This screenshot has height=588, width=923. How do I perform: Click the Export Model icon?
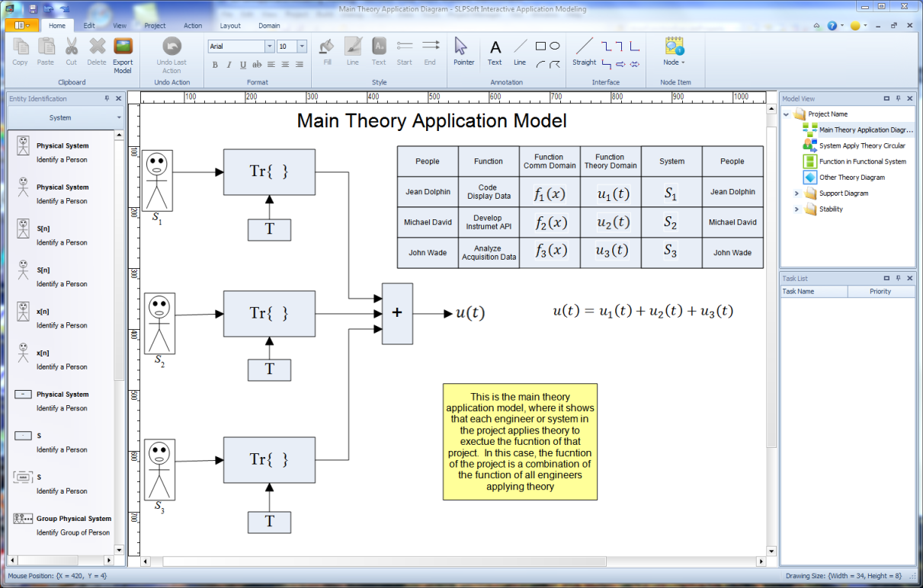tap(123, 46)
